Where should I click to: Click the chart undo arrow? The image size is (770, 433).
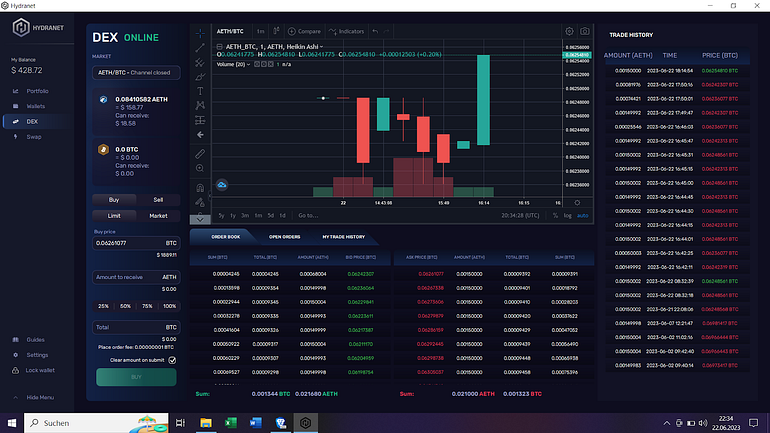(x=375, y=31)
